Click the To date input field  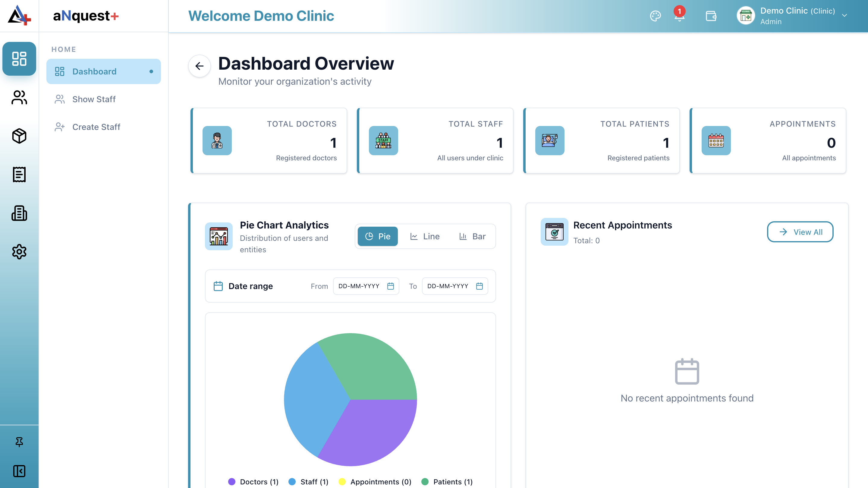(455, 286)
